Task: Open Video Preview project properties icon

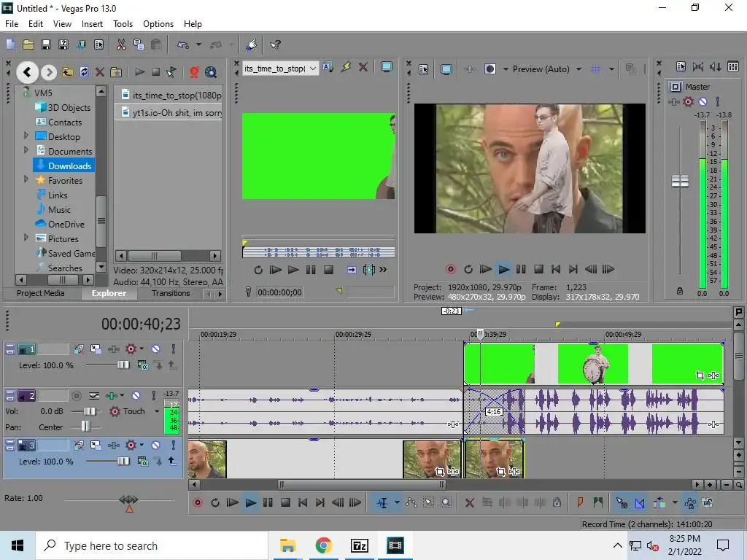Action: [424, 69]
